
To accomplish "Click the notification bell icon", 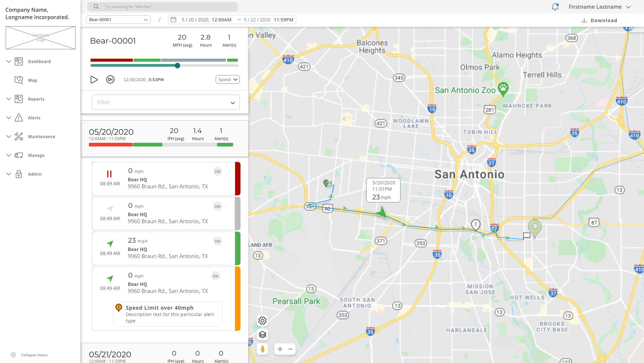I will (x=555, y=7).
